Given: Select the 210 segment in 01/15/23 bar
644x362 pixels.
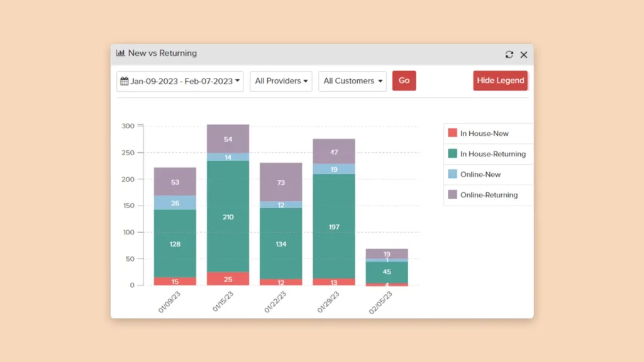Looking at the screenshot, I should 228,217.
